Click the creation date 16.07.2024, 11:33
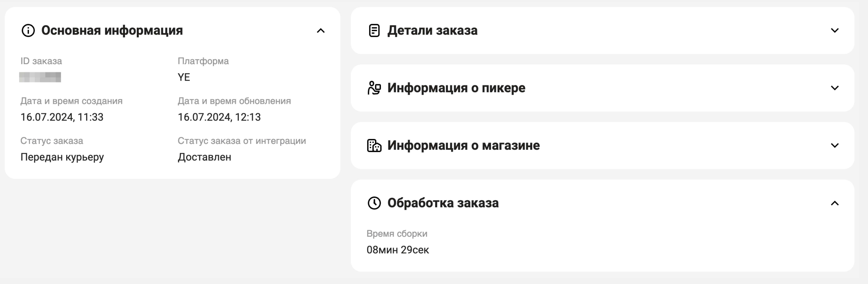This screenshot has width=868, height=284. pos(62,117)
